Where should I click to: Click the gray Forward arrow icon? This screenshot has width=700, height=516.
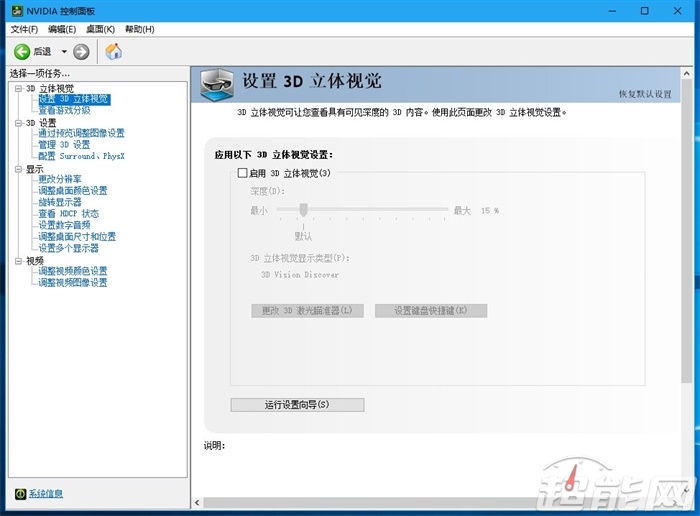81,52
